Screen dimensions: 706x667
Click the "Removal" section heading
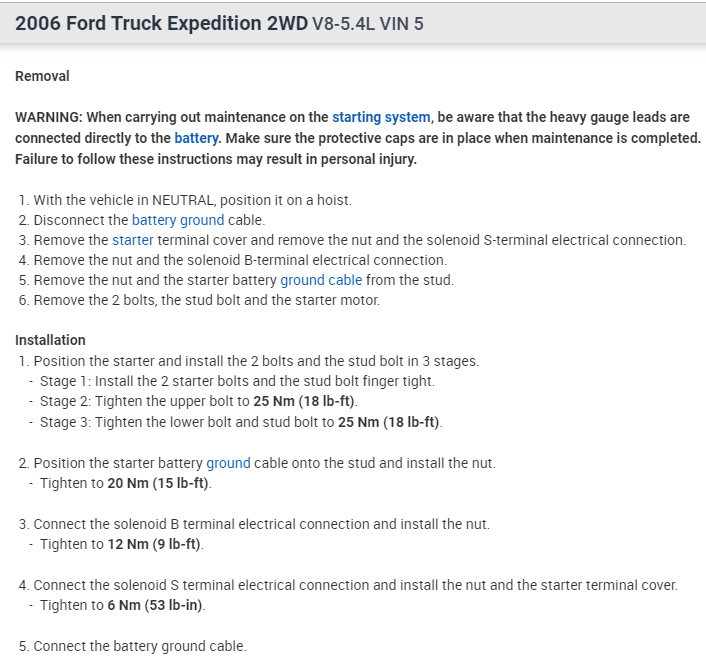(x=42, y=75)
